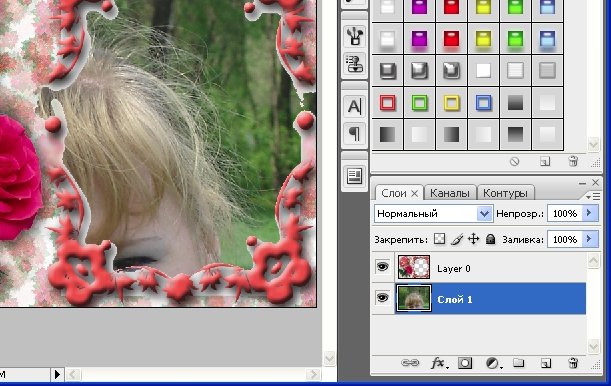The height and width of the screenshot is (386, 611).
Task: Open the Clone Source stamp panel
Action: (355, 65)
